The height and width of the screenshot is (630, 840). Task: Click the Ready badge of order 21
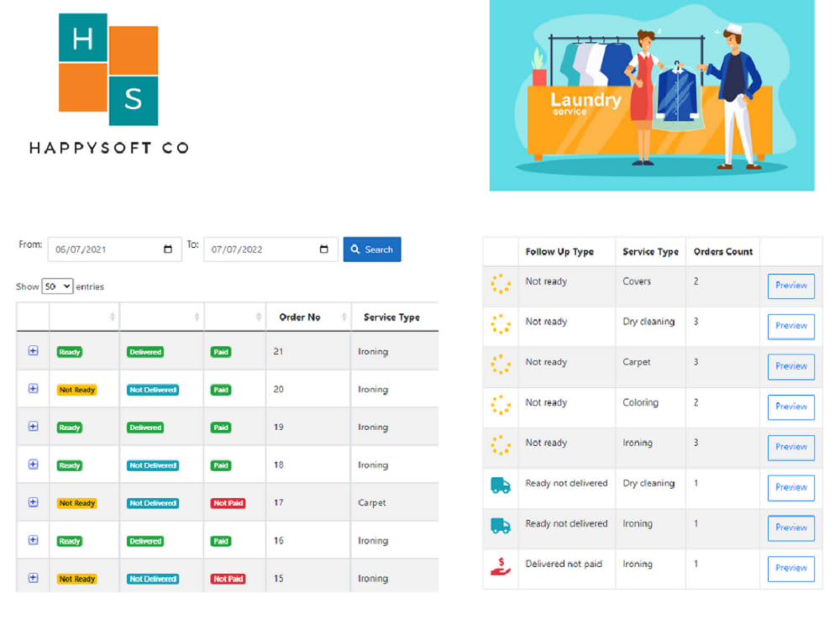point(70,352)
